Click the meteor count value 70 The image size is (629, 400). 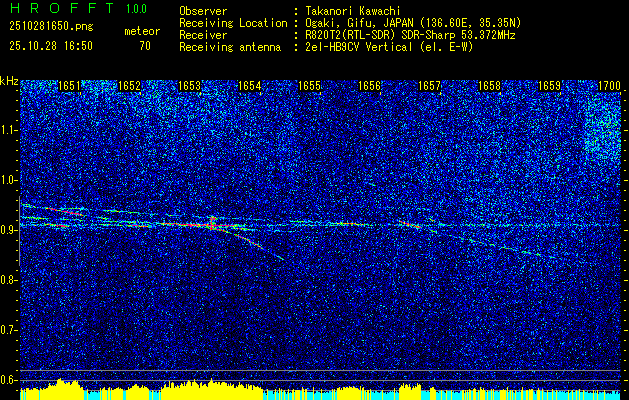coord(145,46)
